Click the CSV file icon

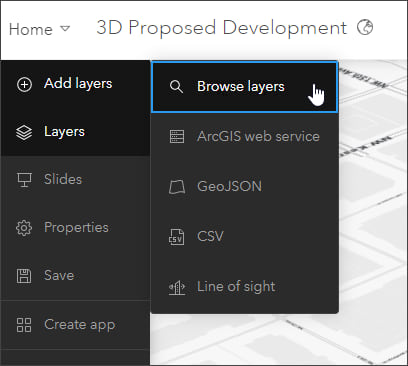point(176,237)
